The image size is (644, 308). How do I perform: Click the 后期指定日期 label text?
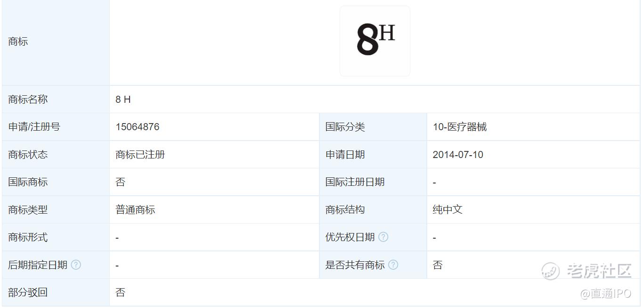[x=38, y=265]
